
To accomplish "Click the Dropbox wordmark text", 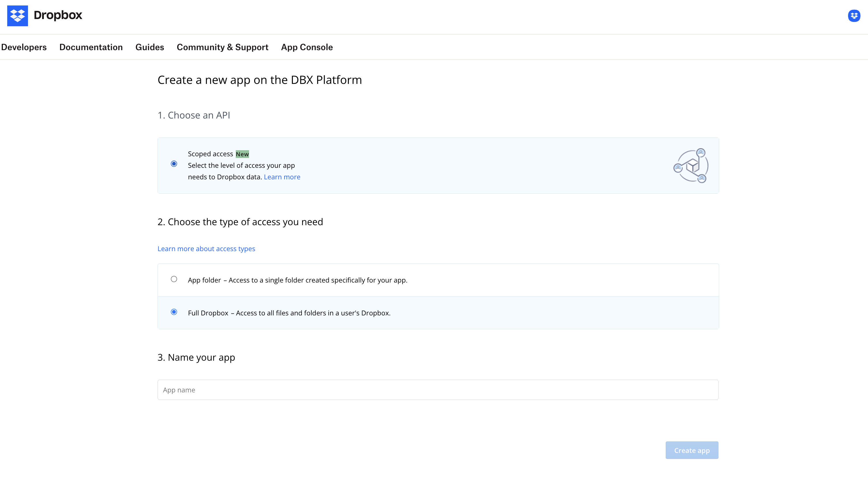I will (58, 15).
